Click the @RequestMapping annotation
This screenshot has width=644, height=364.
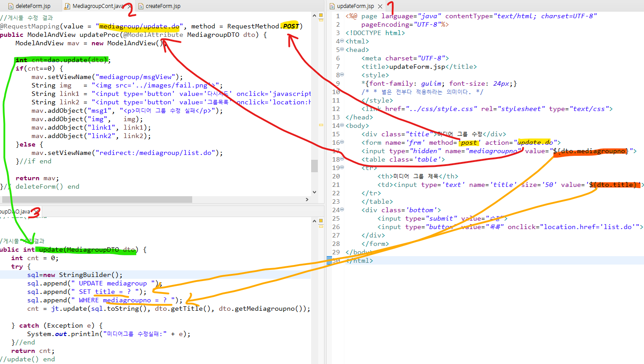pos(30,26)
